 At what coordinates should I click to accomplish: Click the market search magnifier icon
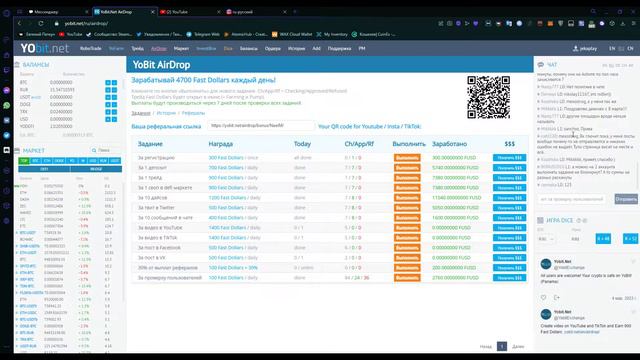click(94, 150)
